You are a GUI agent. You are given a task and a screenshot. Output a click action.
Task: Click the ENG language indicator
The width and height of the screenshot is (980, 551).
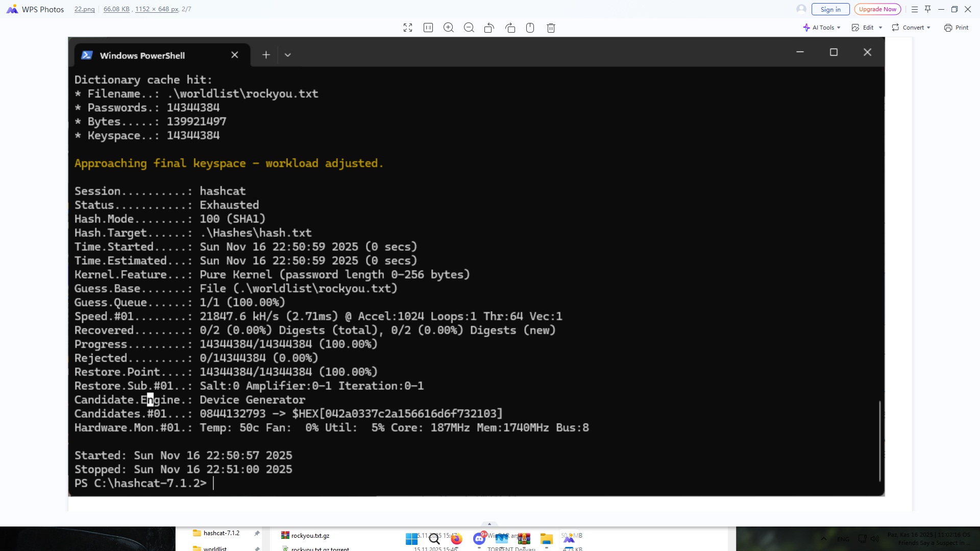point(843,539)
